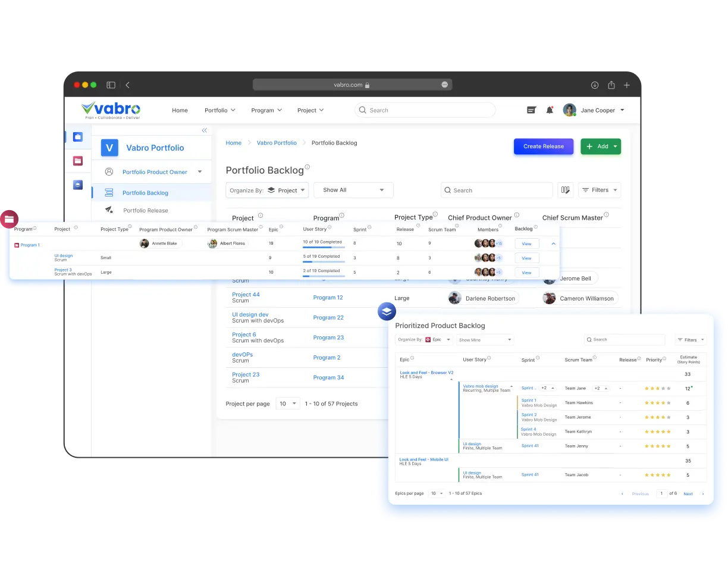This screenshot has height=578, width=728.
Task: Select the layers icon in left rail
Action: point(77,185)
